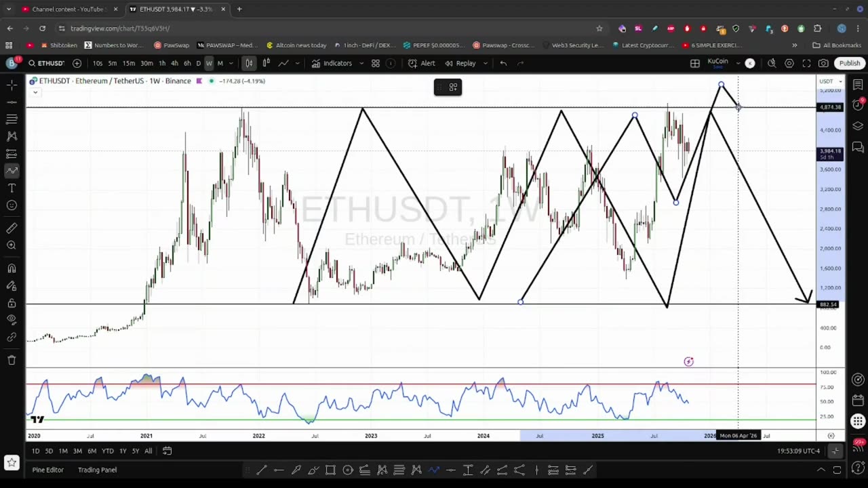The height and width of the screenshot is (488, 868).
Task: Click the Publish button
Action: click(849, 63)
